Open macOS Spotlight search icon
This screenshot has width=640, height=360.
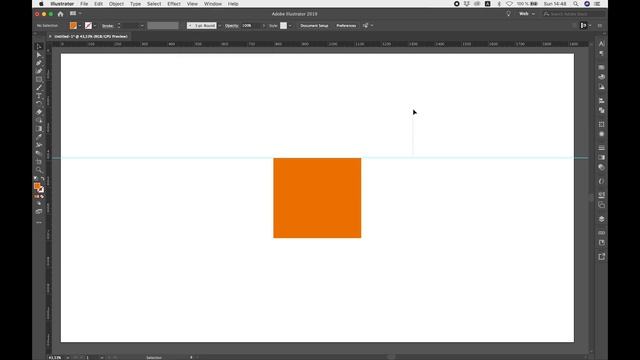point(576,4)
